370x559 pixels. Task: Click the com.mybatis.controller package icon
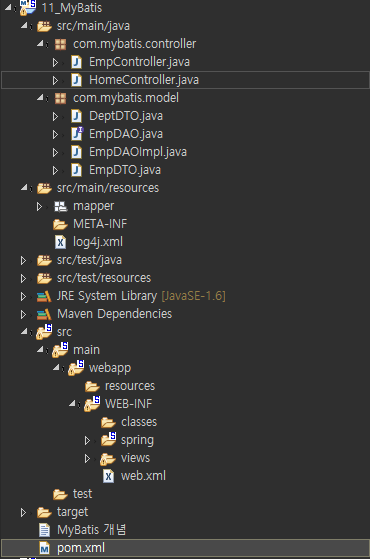(x=60, y=44)
